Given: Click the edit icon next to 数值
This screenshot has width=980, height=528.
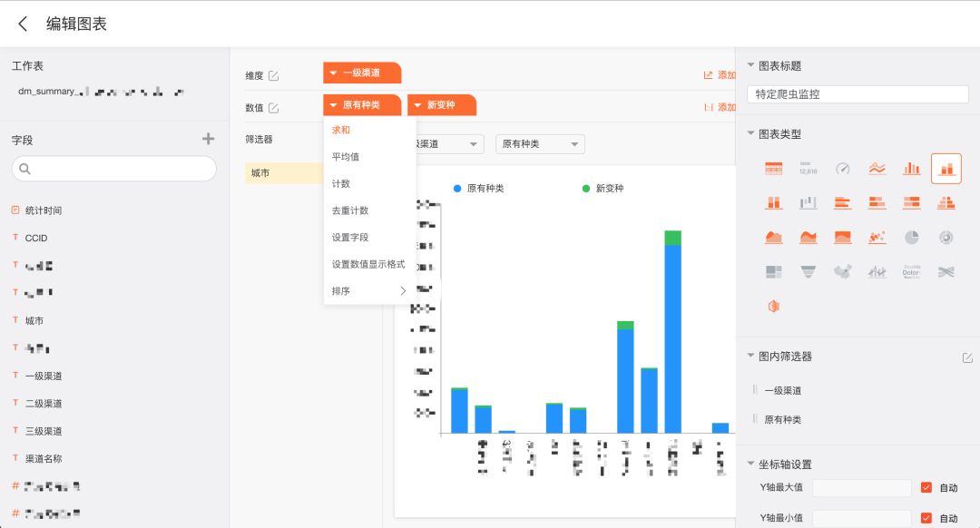Looking at the screenshot, I should (x=273, y=107).
